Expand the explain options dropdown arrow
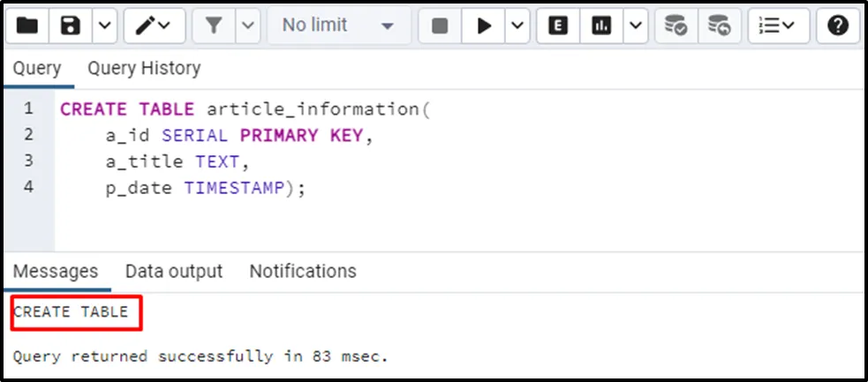The image size is (868, 382). click(635, 26)
